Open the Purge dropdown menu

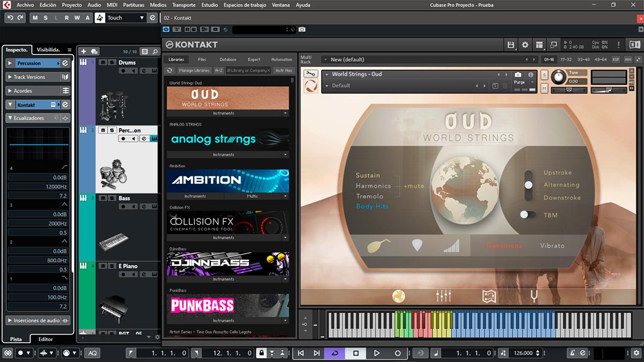click(523, 83)
